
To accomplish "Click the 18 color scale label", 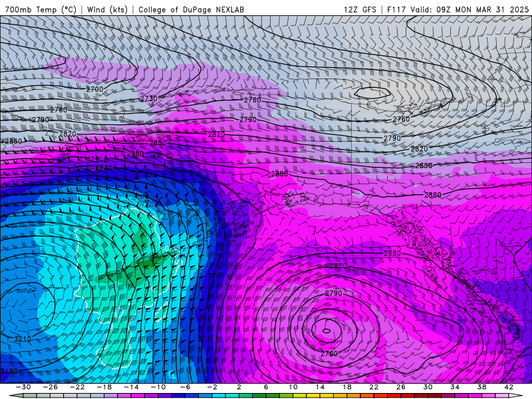I will (347, 388).
